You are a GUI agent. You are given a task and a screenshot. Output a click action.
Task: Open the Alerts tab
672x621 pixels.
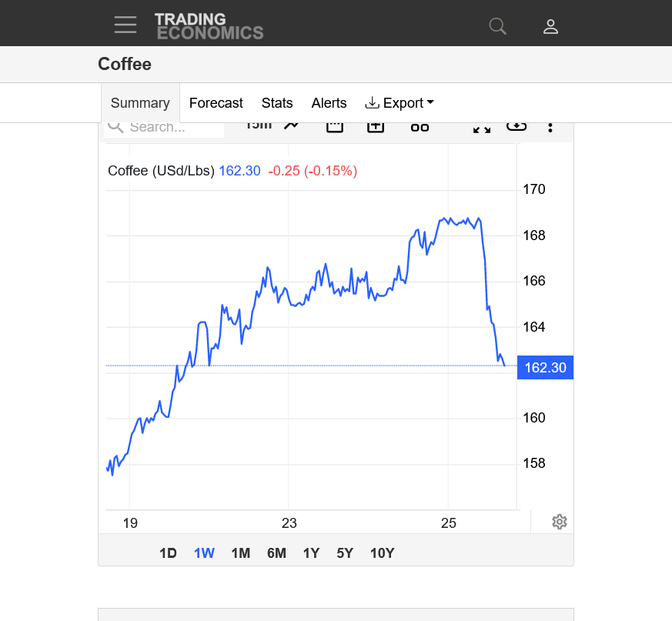pyautogui.click(x=329, y=103)
